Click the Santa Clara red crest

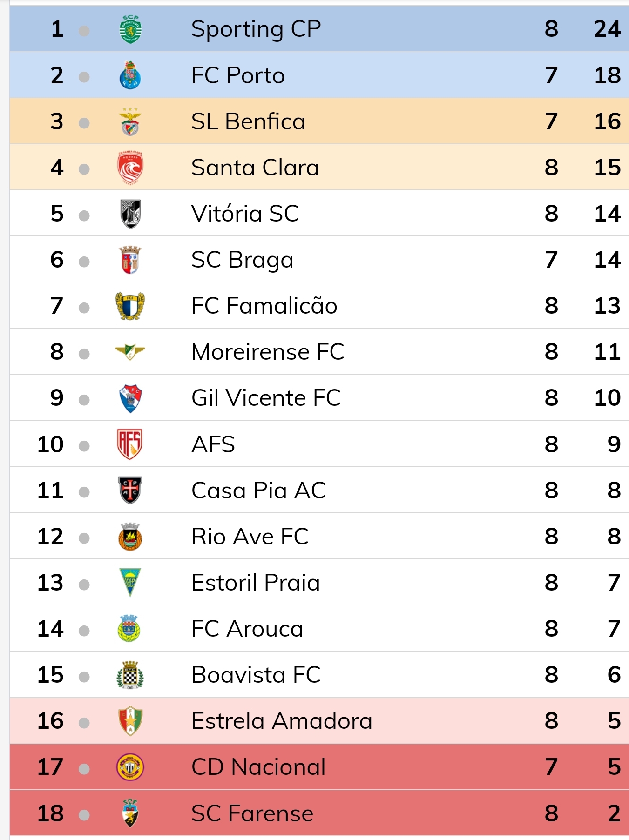[x=130, y=168]
